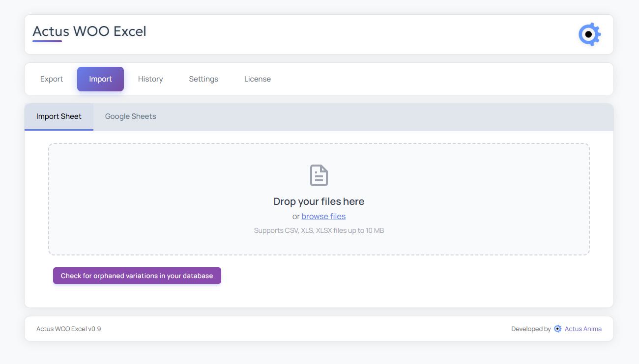The width and height of the screenshot is (639, 364).
Task: Go to the License tab
Action: (257, 79)
